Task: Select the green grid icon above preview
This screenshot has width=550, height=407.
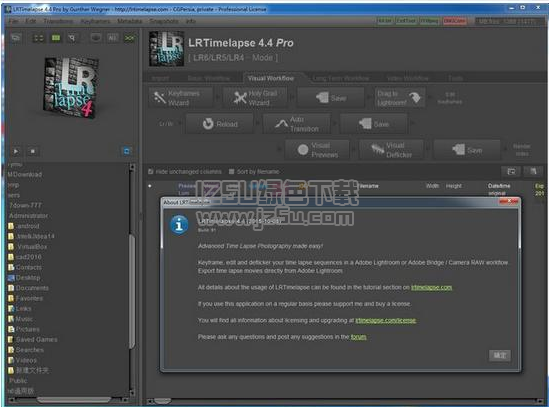Action: (x=56, y=38)
